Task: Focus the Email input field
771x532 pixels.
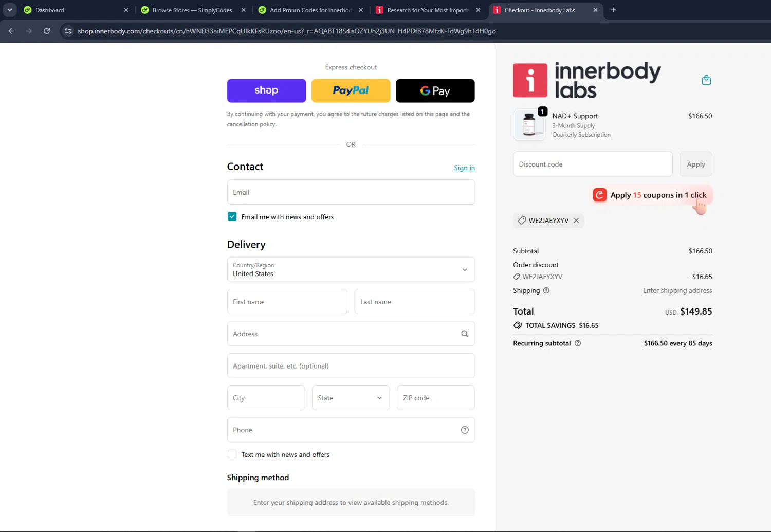Action: [x=351, y=192]
